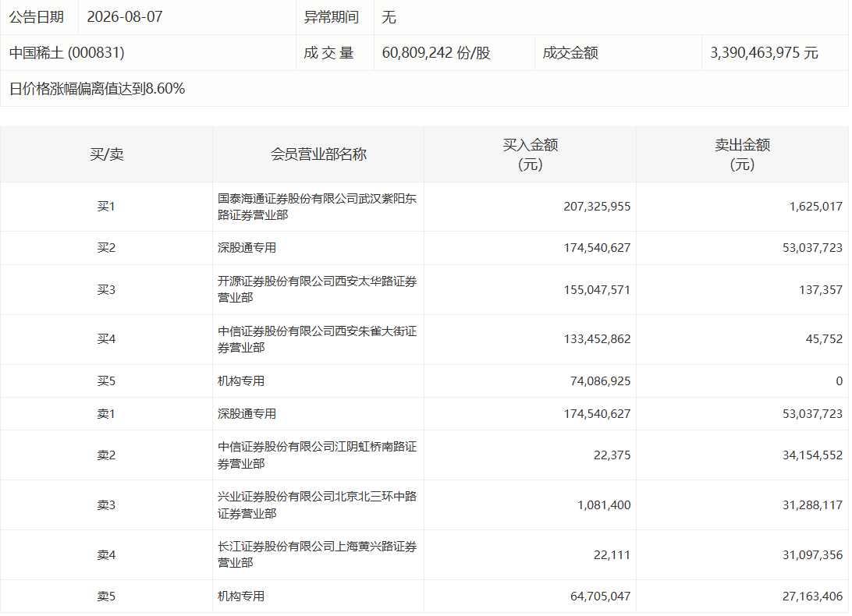The image size is (852, 616).
Task: Click 长江证券 上海黄兴路 branch name
Action: tap(318, 554)
